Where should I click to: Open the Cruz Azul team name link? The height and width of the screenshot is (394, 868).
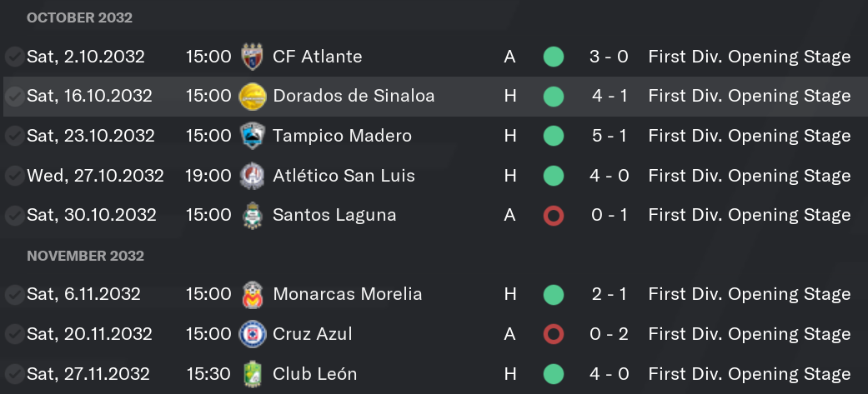pos(313,334)
